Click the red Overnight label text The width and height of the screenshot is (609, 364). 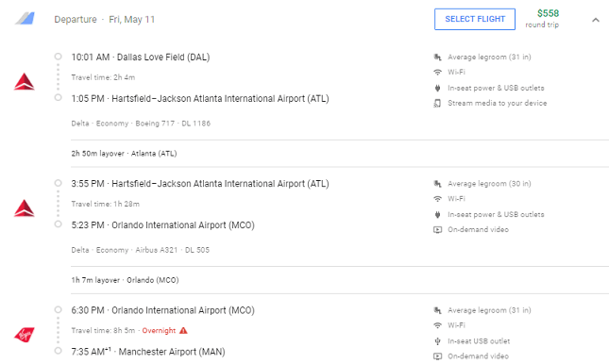click(x=159, y=331)
